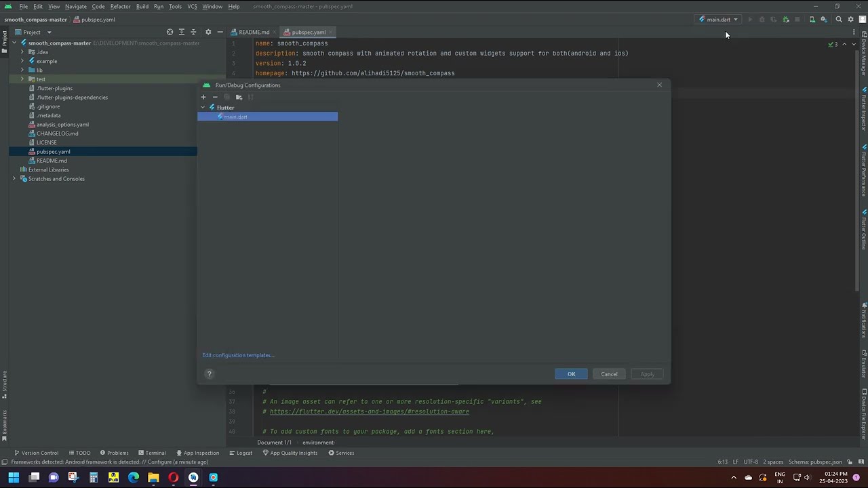Expand the lib folder
Viewport: 868px width, 488px height.
(x=22, y=70)
